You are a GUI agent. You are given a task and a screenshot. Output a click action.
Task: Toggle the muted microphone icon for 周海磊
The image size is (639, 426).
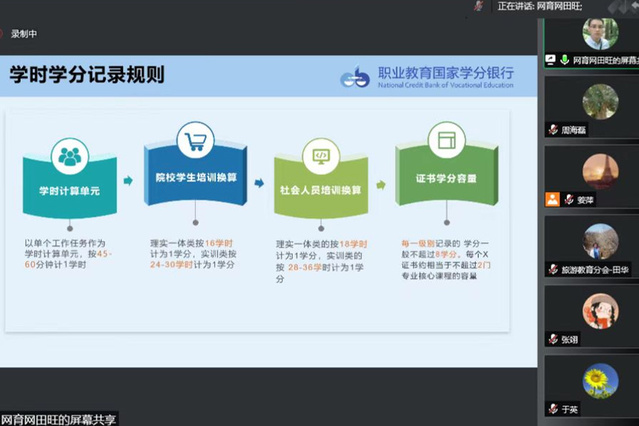coord(552,130)
